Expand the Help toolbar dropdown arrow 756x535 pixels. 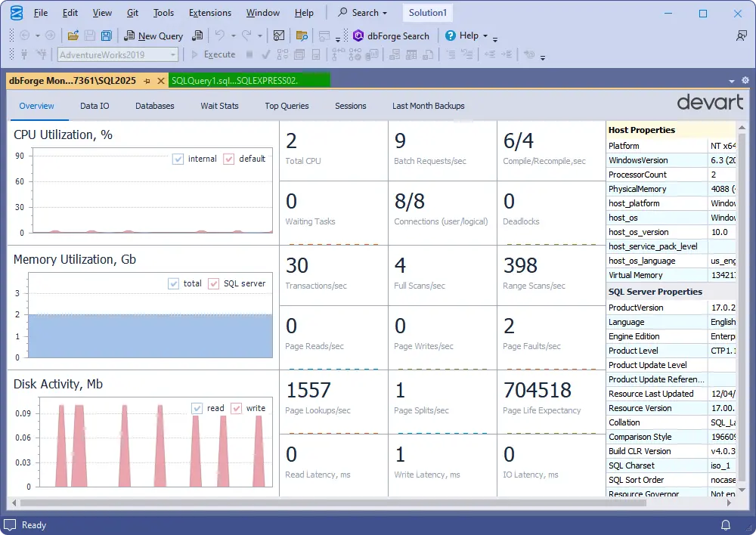coord(485,36)
